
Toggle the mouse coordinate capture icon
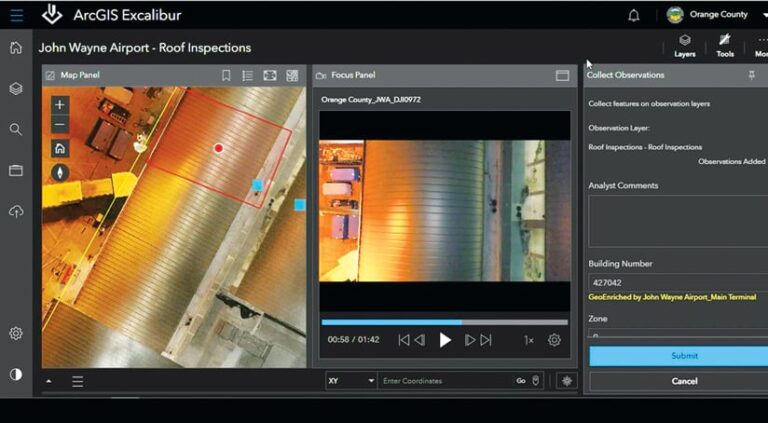pos(535,380)
